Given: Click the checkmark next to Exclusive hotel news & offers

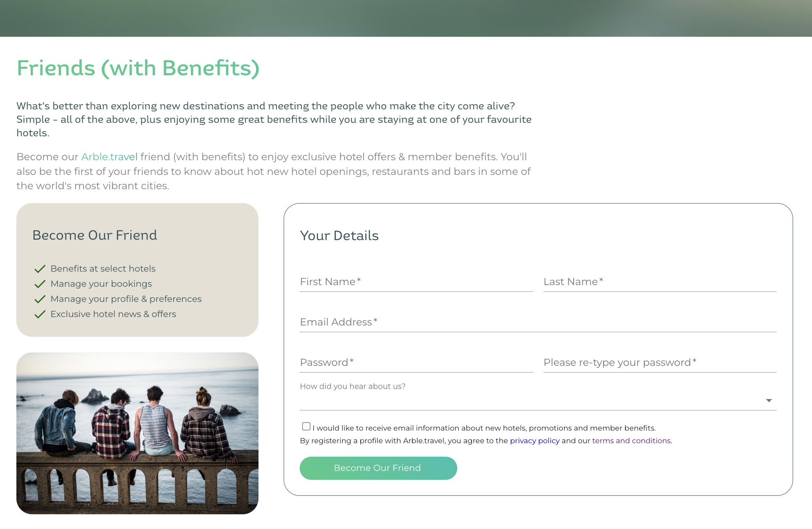Looking at the screenshot, I should (x=40, y=315).
